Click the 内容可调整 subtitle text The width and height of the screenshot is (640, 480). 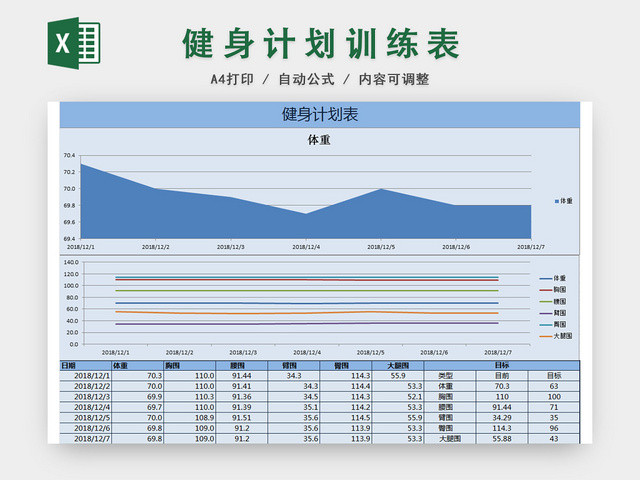(x=394, y=79)
